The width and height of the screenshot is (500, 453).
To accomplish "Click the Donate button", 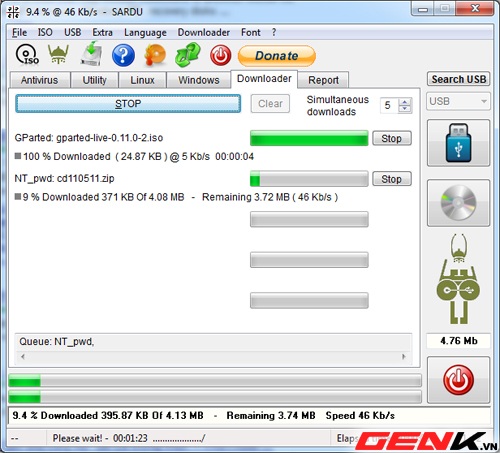I will pyautogui.click(x=277, y=56).
